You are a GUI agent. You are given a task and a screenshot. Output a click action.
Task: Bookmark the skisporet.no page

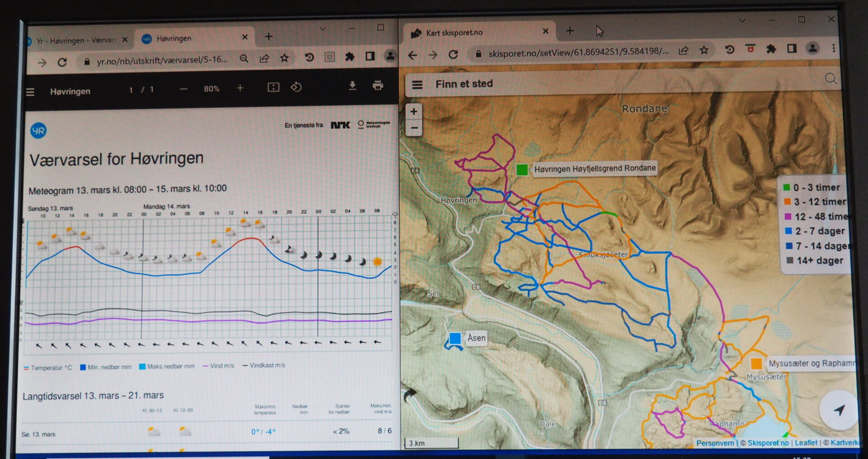coord(704,50)
